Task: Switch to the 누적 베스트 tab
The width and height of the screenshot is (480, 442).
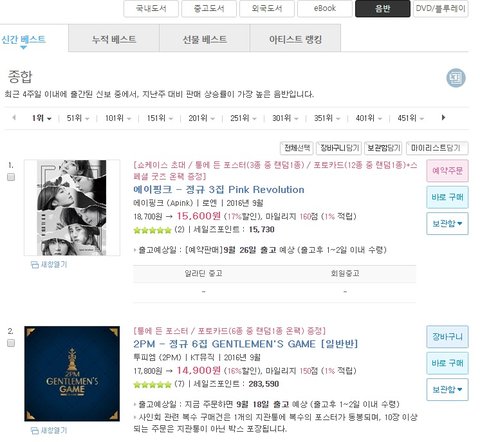Action: click(x=114, y=39)
